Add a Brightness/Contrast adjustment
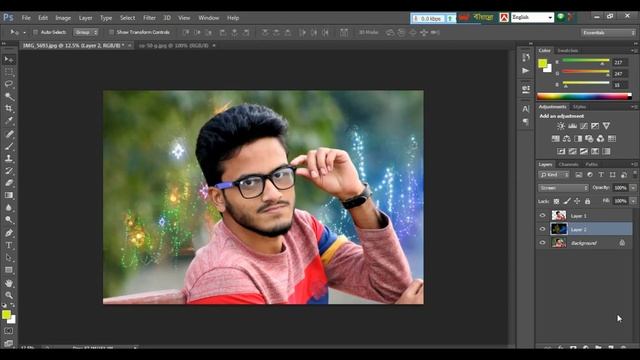 click(x=561, y=126)
